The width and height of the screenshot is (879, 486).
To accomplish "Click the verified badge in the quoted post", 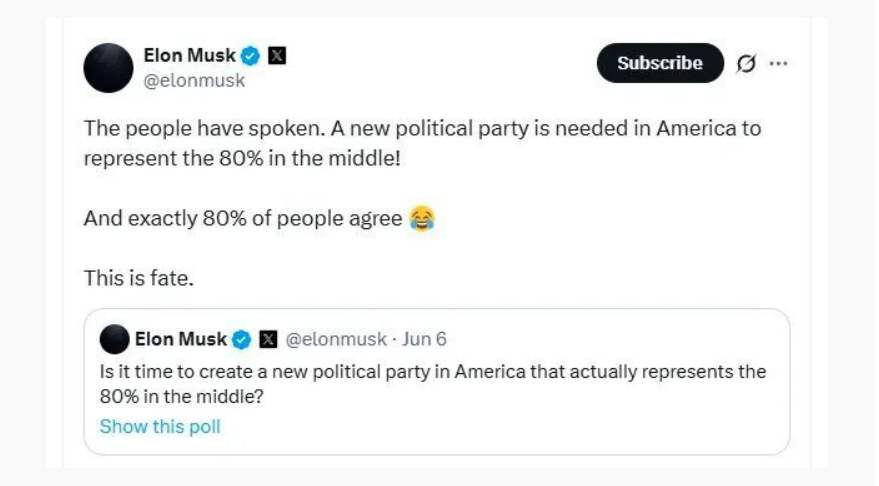I will 242,340.
